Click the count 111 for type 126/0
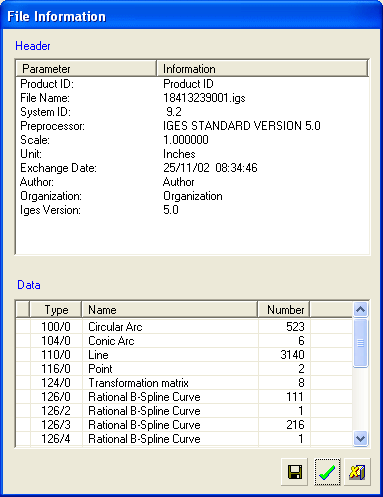The height and width of the screenshot is (497, 383). click(295, 397)
